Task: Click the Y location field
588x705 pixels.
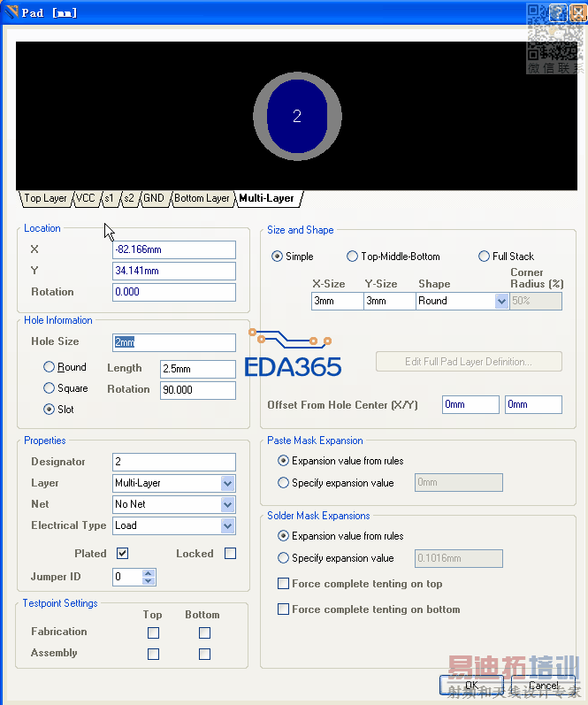Action: point(174,271)
